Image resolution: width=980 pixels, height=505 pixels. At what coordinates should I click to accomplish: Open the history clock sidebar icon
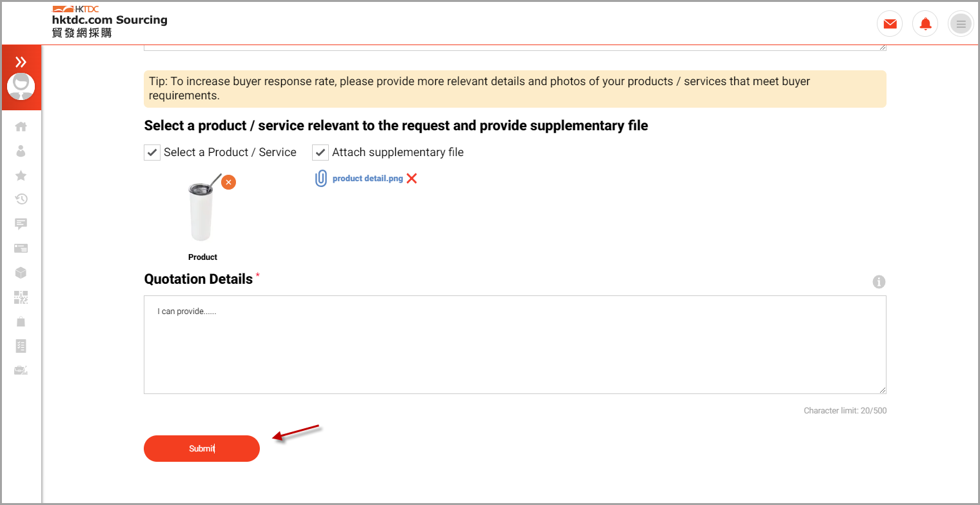pos(21,199)
